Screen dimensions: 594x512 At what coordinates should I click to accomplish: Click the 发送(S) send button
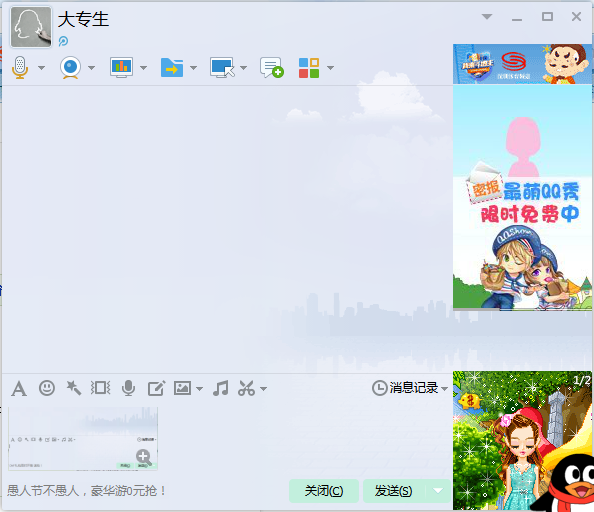tap(394, 491)
